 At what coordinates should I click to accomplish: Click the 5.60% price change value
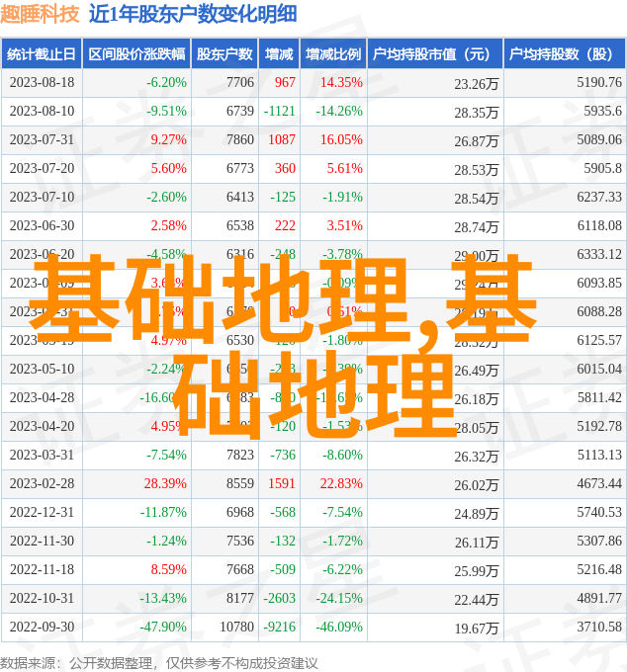point(168,168)
